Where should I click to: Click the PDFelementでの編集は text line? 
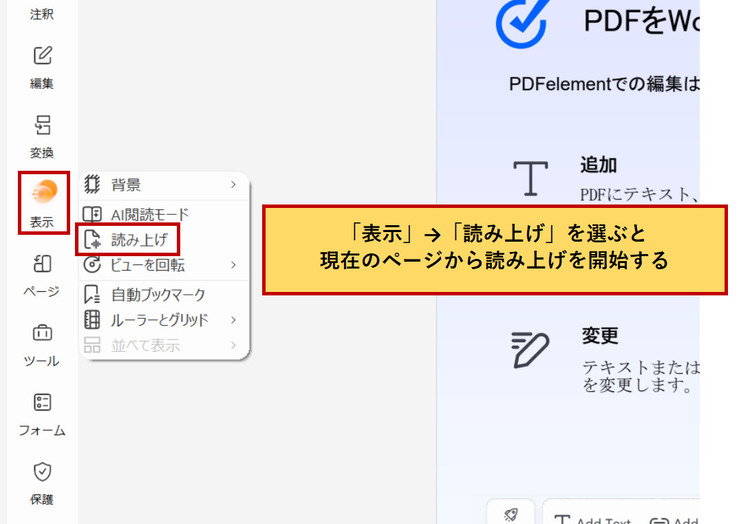(604, 84)
